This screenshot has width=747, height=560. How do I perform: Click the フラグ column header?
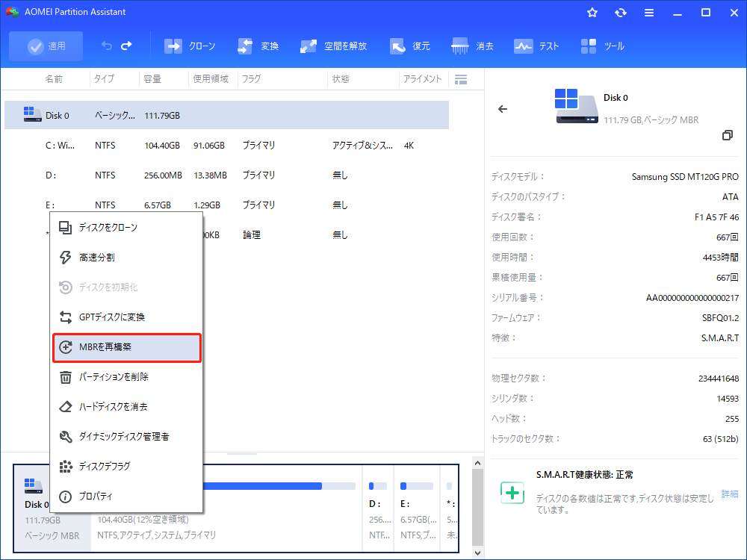pyautogui.click(x=251, y=79)
